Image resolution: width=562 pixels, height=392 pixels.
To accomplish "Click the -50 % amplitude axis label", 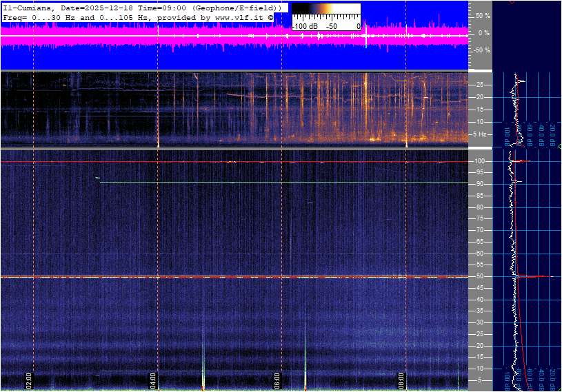I will 481,50.
